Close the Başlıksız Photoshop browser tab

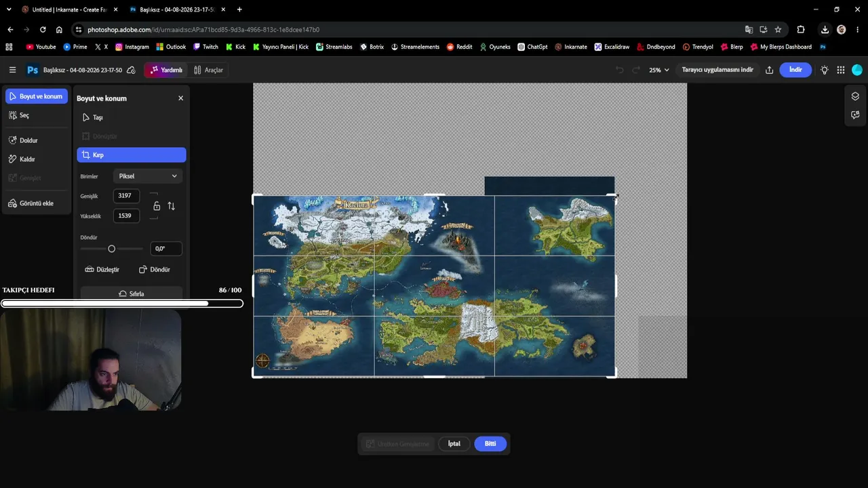tap(223, 9)
